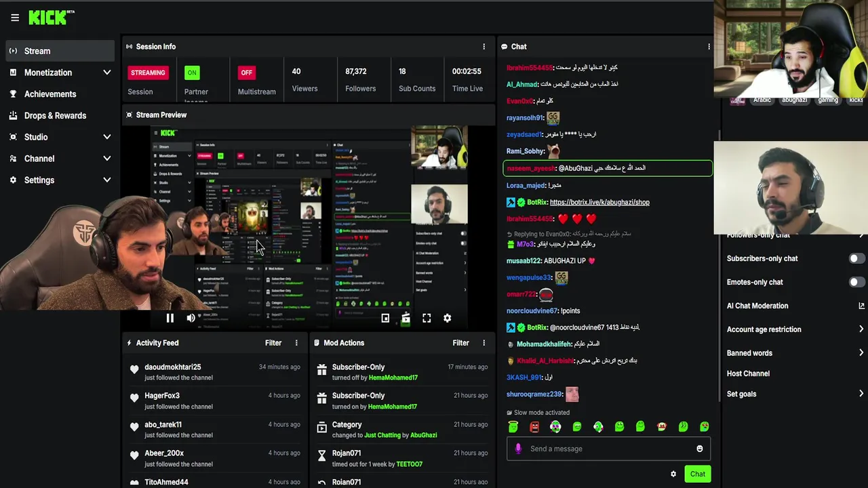Image resolution: width=868 pixels, height=488 pixels.
Task: Open Just Chatting category link
Action: coord(382,435)
